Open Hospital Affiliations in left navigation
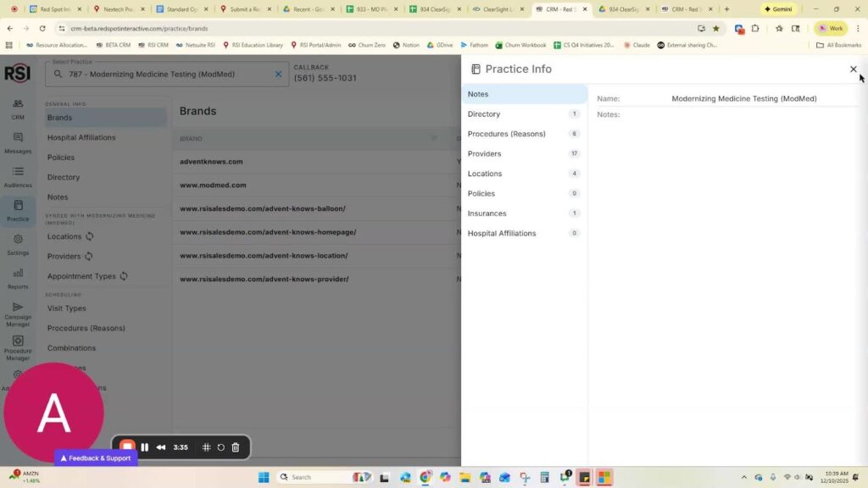The height and width of the screenshot is (488, 868). point(81,137)
